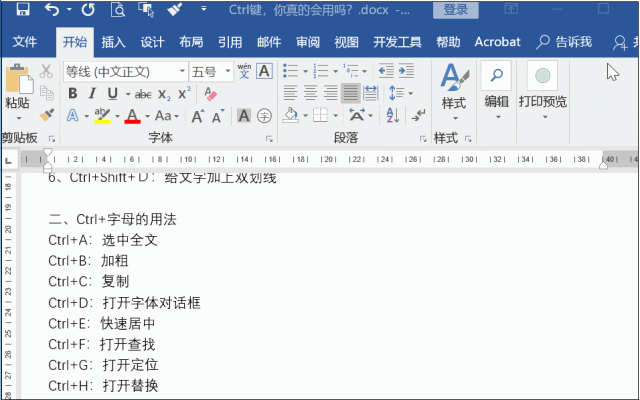Open the font name dropdown
Screen dimensions: 640x400
click(182, 72)
